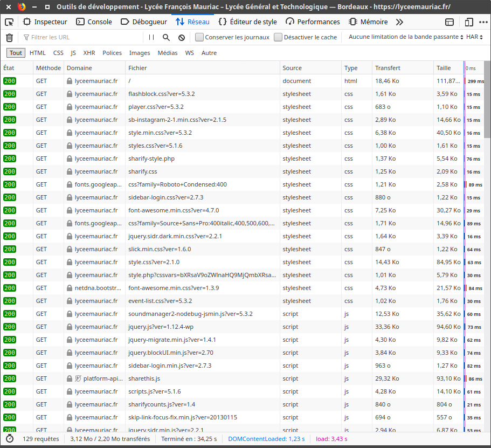Open the Performances tab
Screen dimensions: 491x448
click(313, 22)
